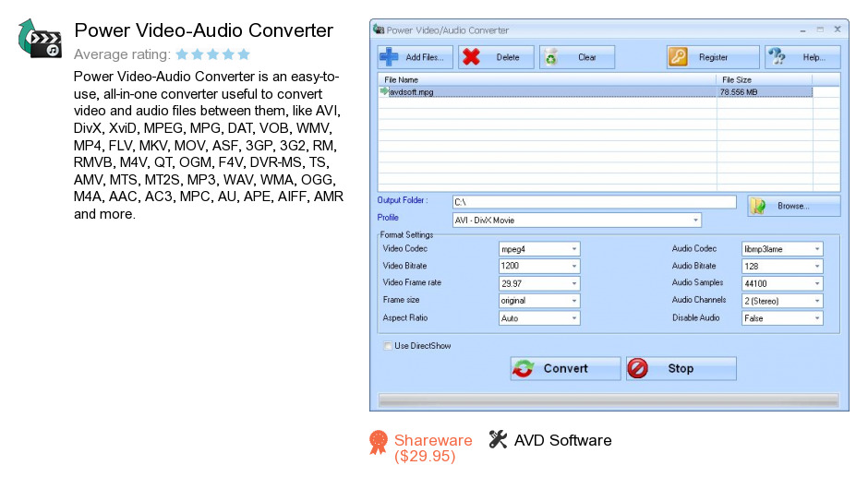The height and width of the screenshot is (489, 868).
Task: Open the Video Codec mpeg4 dropdown
Action: [574, 249]
